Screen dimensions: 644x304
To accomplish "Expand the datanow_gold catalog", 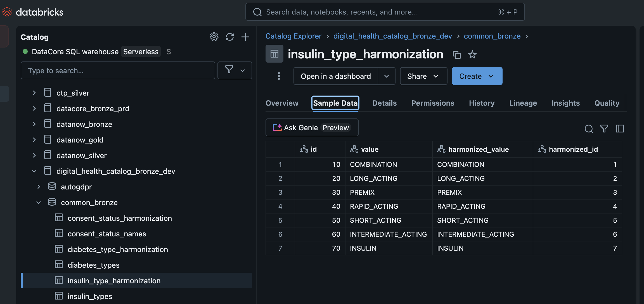I will coord(34,139).
